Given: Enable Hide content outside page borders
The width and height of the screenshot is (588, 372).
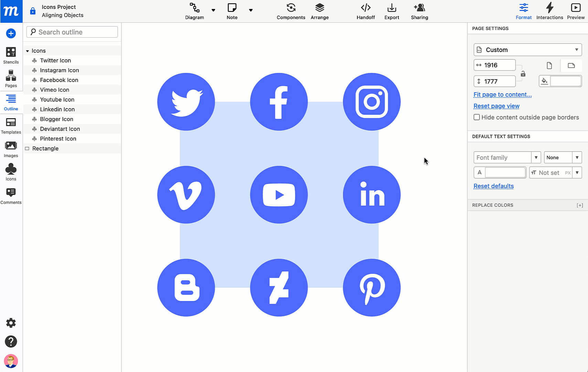Looking at the screenshot, I should (477, 117).
